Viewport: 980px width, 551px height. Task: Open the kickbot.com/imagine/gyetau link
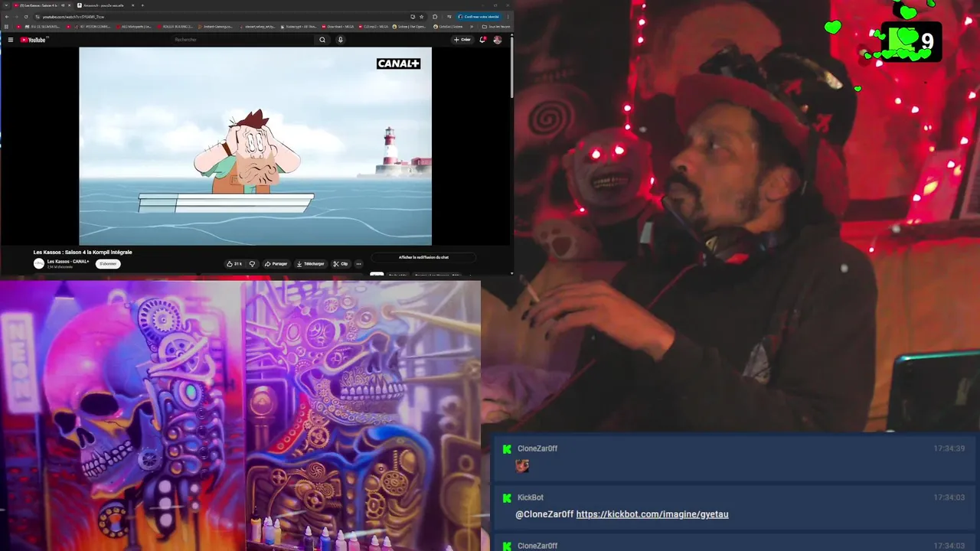652,514
